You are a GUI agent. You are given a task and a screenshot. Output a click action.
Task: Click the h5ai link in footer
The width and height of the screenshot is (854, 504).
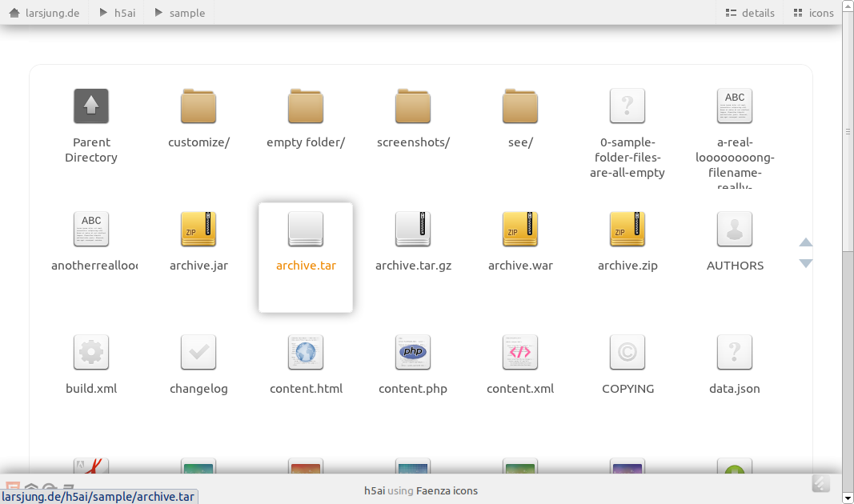point(375,491)
